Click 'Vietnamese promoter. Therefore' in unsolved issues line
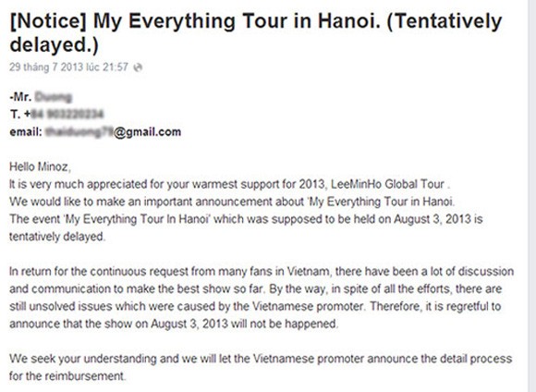Viewport: 536px width, 392px height. coord(336,307)
